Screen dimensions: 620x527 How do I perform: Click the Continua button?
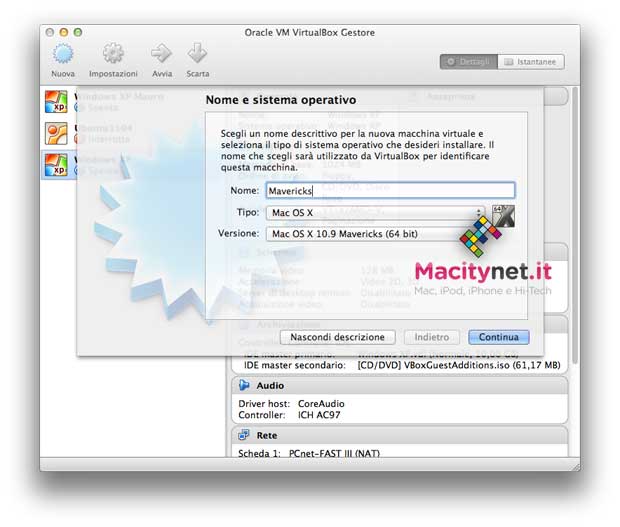(x=499, y=337)
